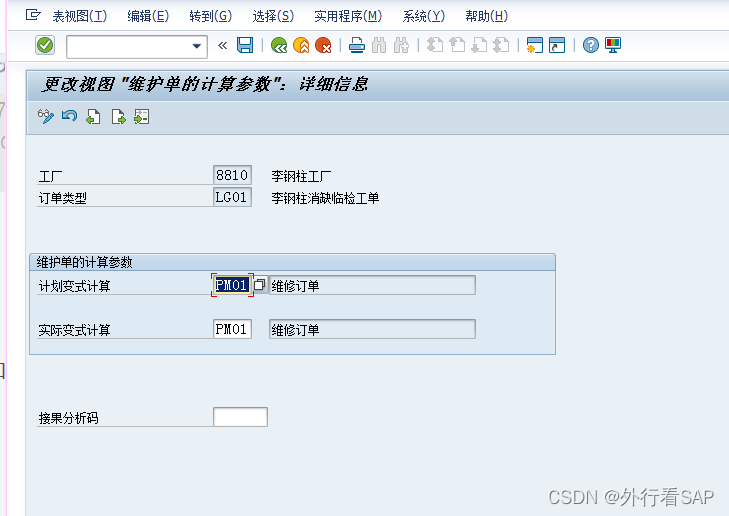Image resolution: width=729 pixels, height=516 pixels.
Task: Click the Find binoculars icon
Action: click(x=379, y=46)
